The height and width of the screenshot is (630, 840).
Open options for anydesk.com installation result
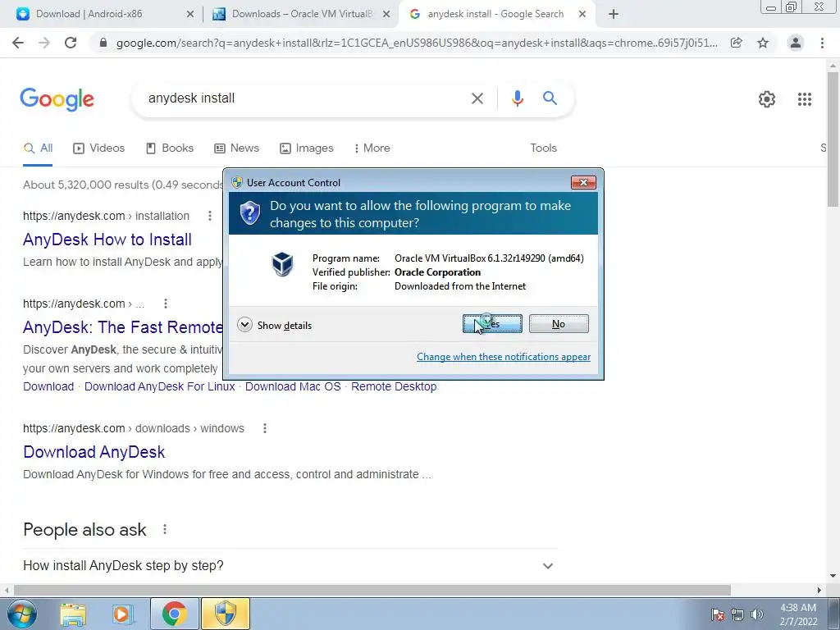click(x=210, y=216)
